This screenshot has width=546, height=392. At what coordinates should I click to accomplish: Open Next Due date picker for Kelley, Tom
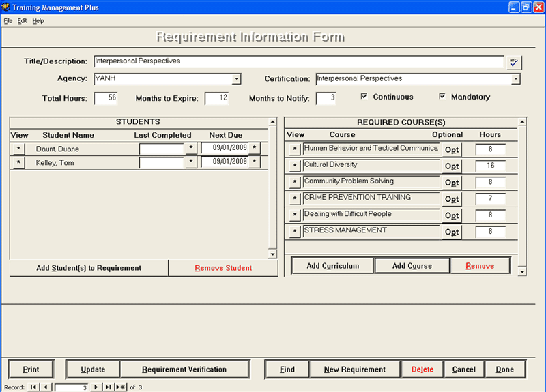(x=255, y=162)
